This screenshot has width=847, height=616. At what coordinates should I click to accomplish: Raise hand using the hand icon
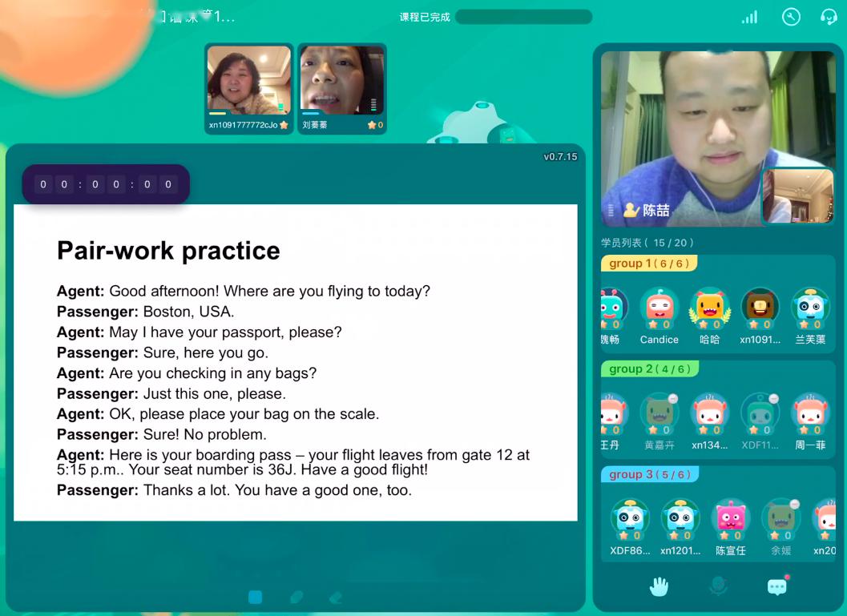(x=659, y=586)
